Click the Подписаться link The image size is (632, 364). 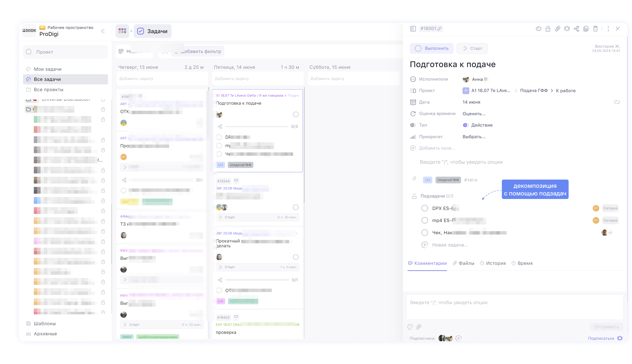[x=601, y=338]
